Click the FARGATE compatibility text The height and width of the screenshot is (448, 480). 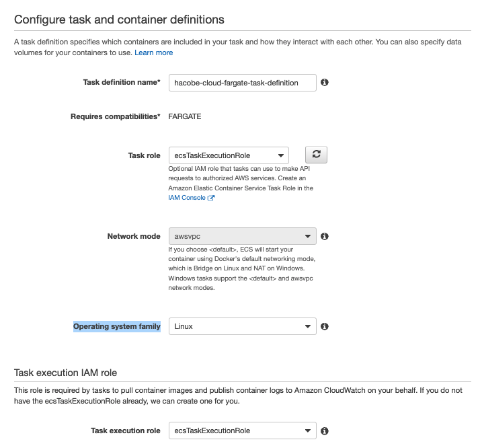click(185, 116)
